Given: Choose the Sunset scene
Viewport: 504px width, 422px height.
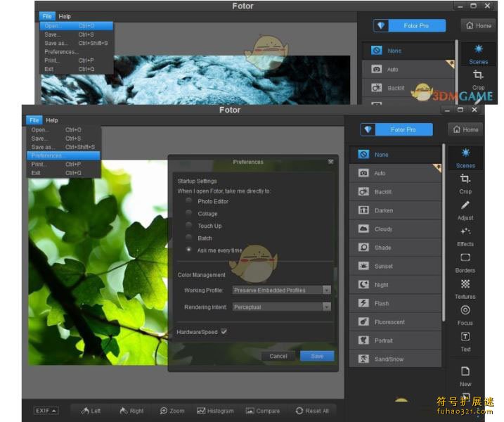Looking at the screenshot, I should [395, 267].
